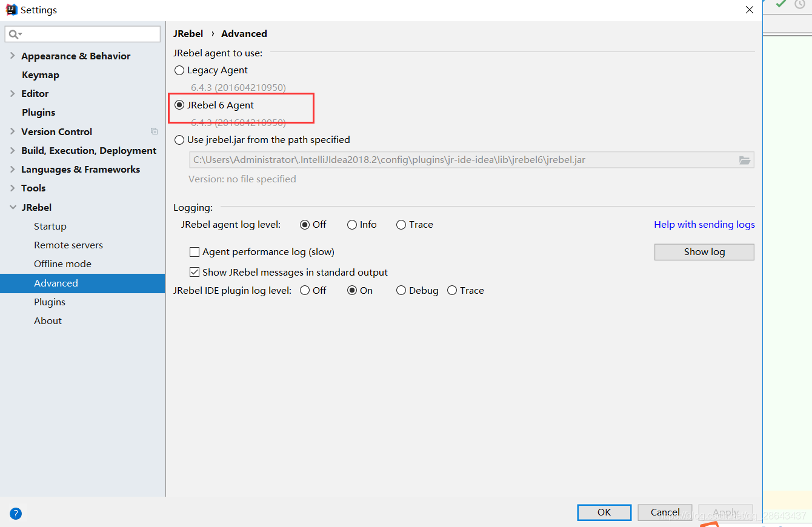Set JRebel agent log level to Trace
This screenshot has width=812, height=527.
[401, 225]
